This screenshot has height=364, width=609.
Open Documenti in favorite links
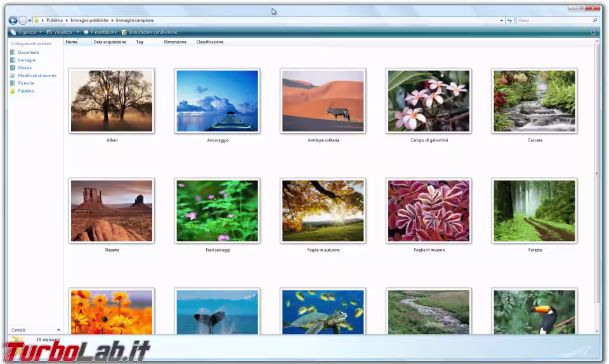29,53
